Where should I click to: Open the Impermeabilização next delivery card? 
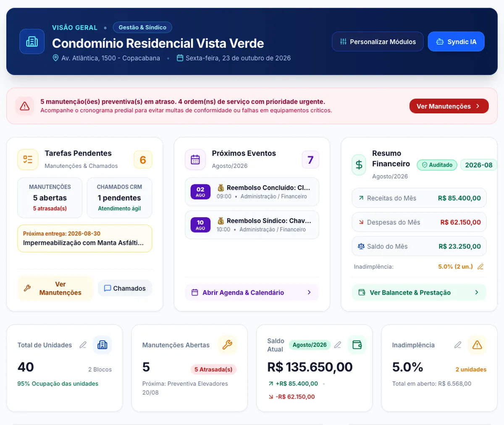[84, 239]
